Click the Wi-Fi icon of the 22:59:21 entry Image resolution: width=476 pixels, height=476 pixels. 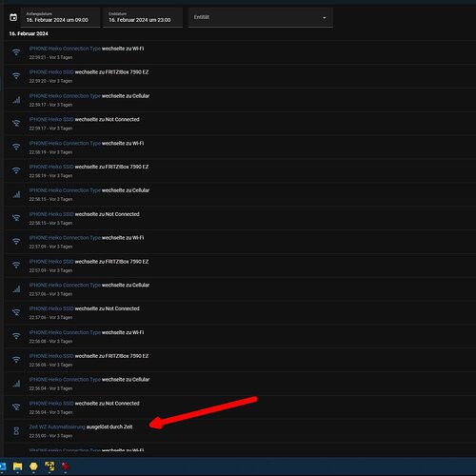(x=16, y=52)
